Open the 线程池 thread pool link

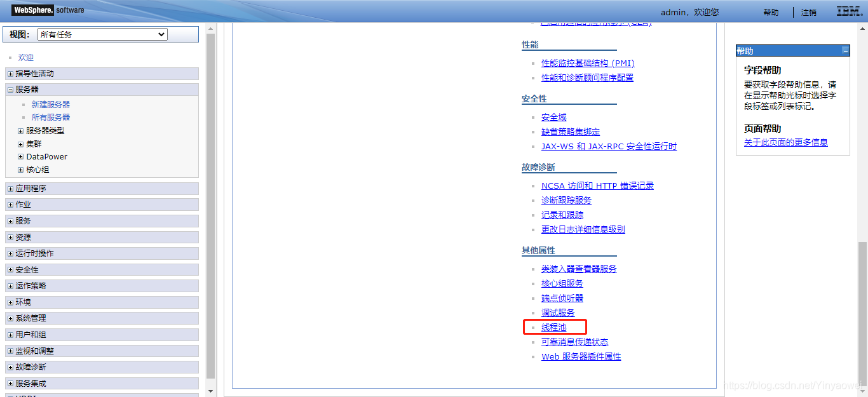point(554,327)
